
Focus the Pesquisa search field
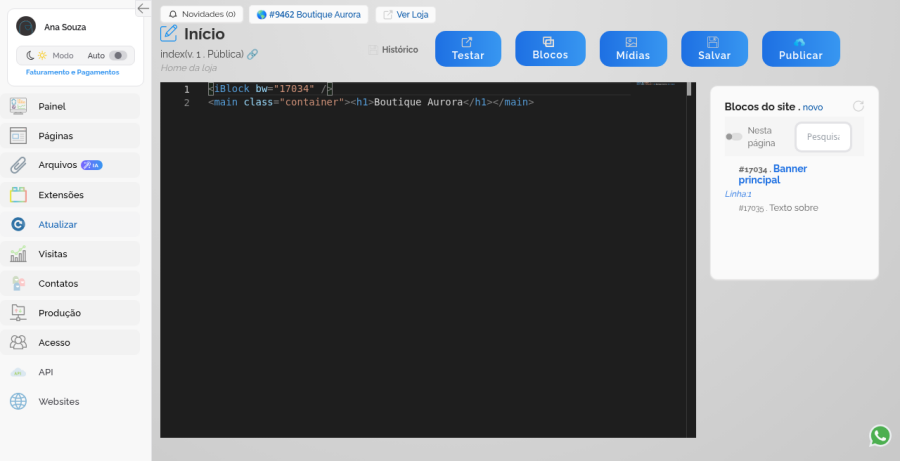823,137
